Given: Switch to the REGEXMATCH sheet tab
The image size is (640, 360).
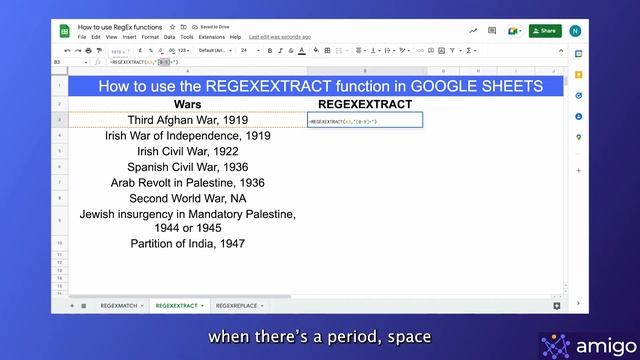Looking at the screenshot, I should [x=122, y=306].
